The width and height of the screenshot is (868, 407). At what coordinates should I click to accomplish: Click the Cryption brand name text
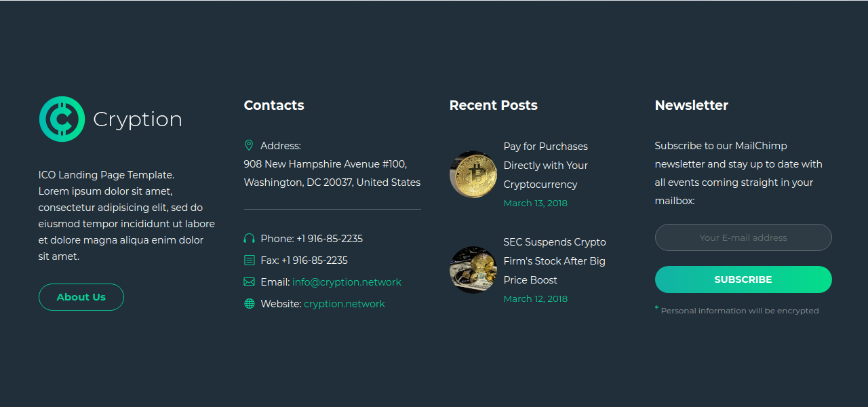coord(138,119)
